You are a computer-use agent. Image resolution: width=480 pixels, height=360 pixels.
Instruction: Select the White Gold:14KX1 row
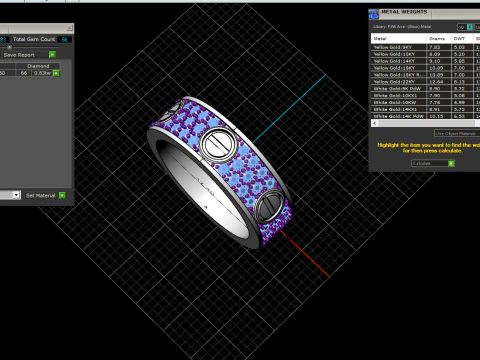425,109
